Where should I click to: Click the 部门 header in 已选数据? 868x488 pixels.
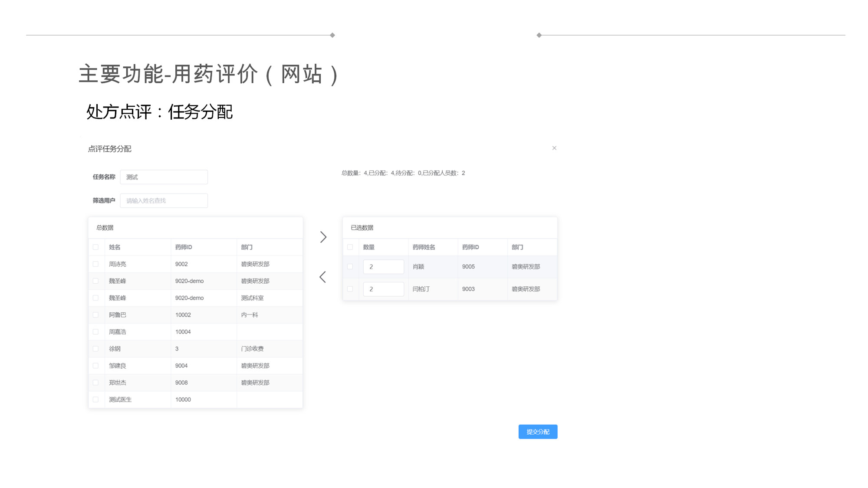517,247
